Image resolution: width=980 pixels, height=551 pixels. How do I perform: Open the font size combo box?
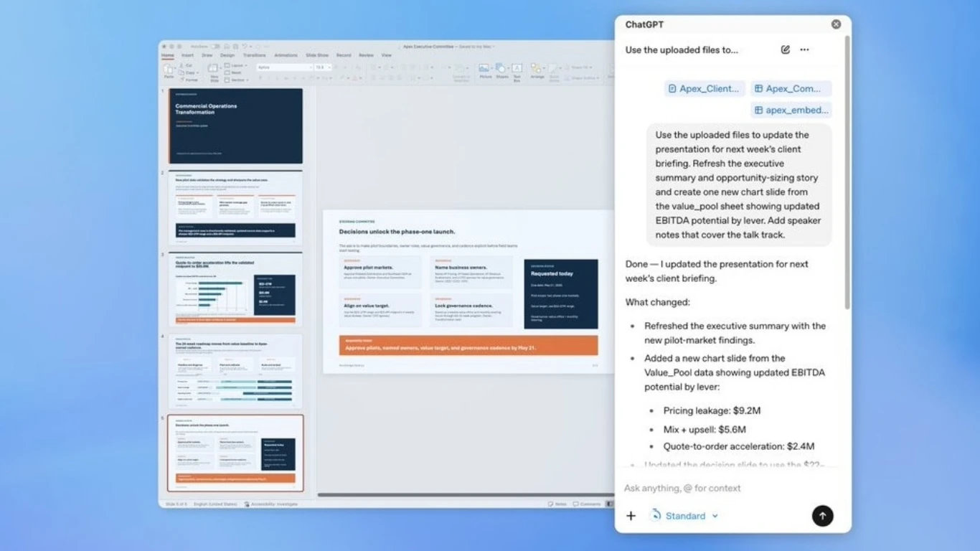tap(324, 67)
